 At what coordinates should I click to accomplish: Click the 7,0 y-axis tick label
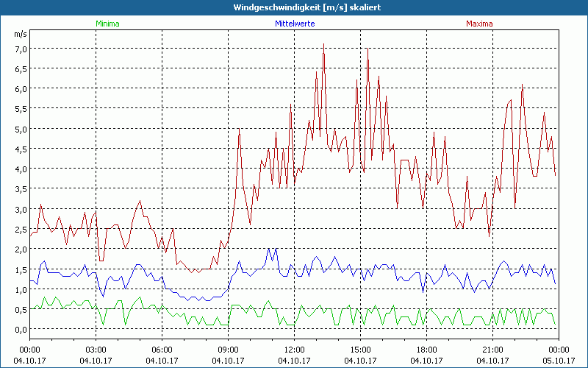click(x=20, y=49)
